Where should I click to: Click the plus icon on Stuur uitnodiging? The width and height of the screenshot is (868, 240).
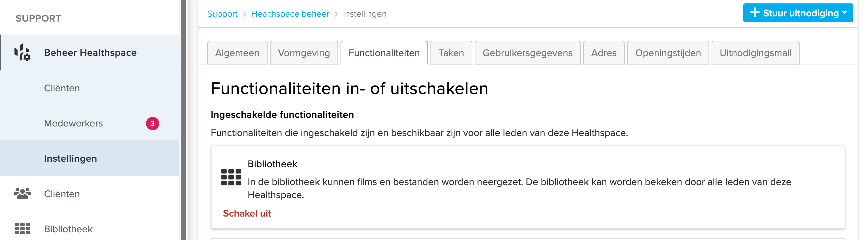click(x=754, y=13)
